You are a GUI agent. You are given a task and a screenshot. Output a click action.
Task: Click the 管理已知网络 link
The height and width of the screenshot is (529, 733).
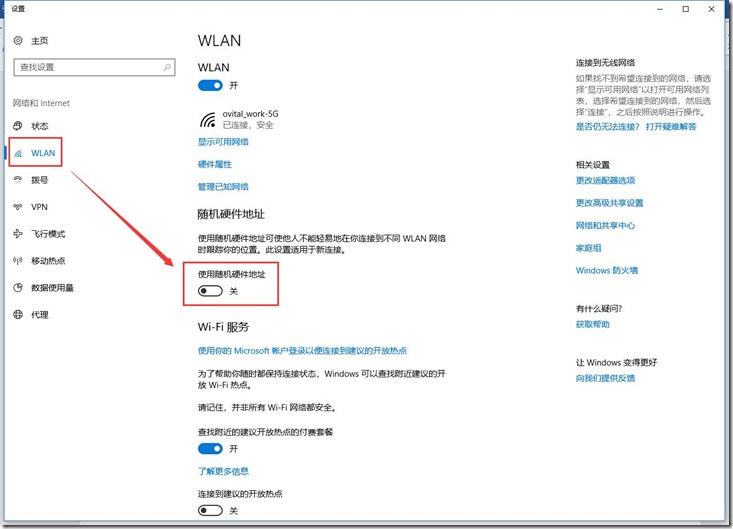[x=223, y=187]
